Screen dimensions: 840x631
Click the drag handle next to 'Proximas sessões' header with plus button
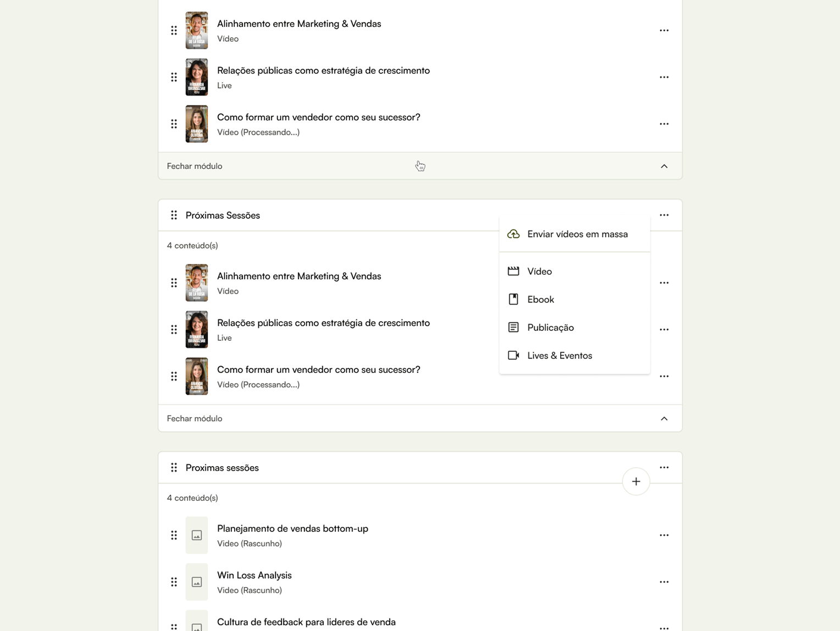174,468
